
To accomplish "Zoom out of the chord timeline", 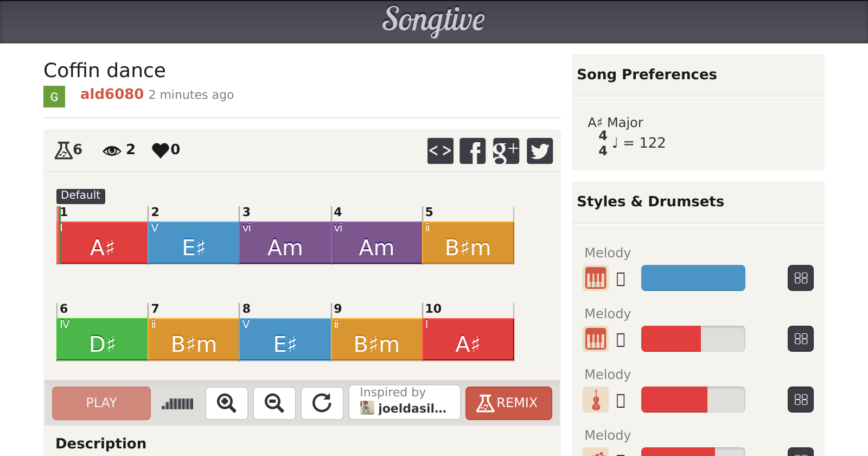I will [275, 403].
